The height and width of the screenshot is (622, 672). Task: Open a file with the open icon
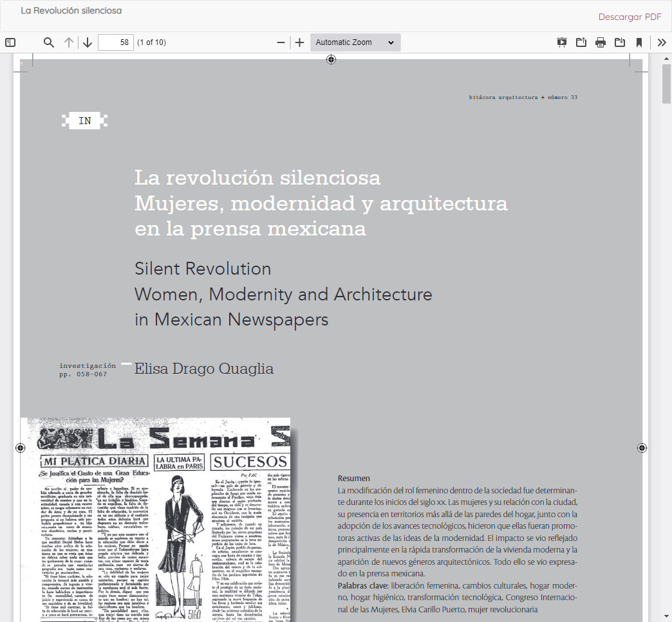(581, 42)
